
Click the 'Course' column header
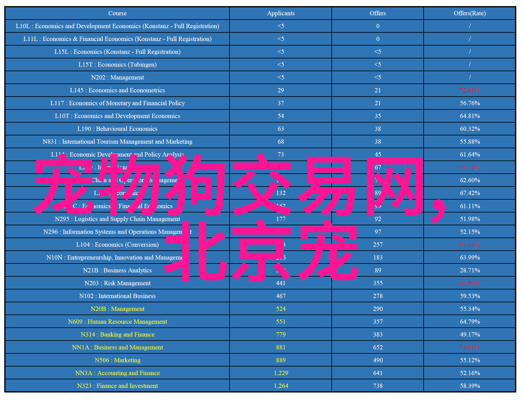[117, 13]
